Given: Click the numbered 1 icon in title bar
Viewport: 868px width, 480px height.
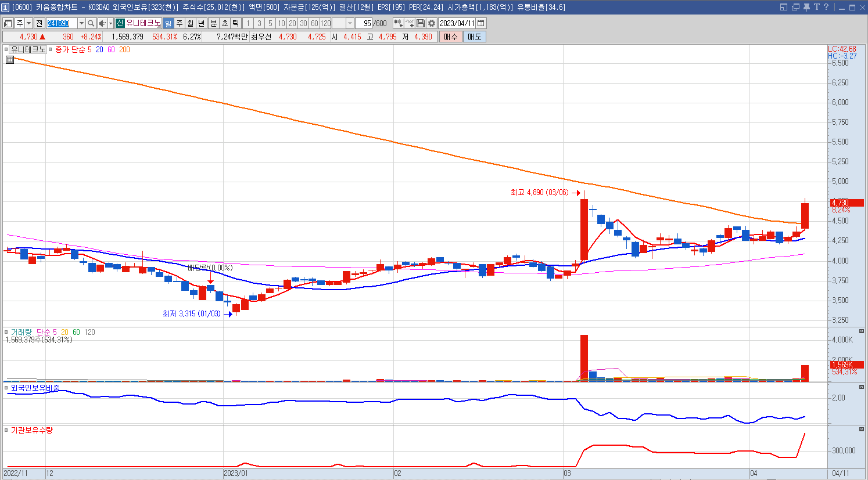Looking at the screenshot, I should [6, 7].
